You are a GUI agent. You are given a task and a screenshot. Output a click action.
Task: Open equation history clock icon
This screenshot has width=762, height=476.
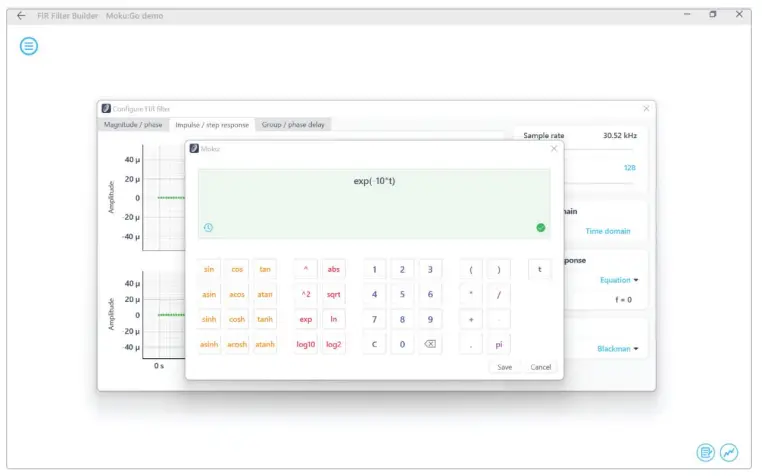pos(208,227)
